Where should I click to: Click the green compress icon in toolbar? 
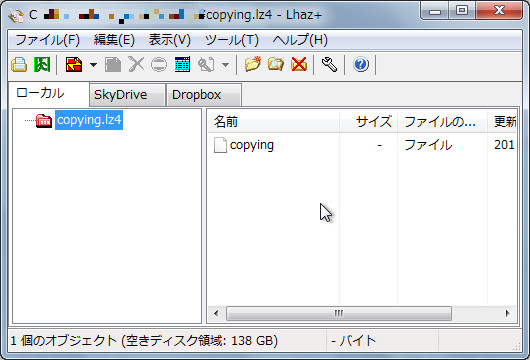pos(42,64)
